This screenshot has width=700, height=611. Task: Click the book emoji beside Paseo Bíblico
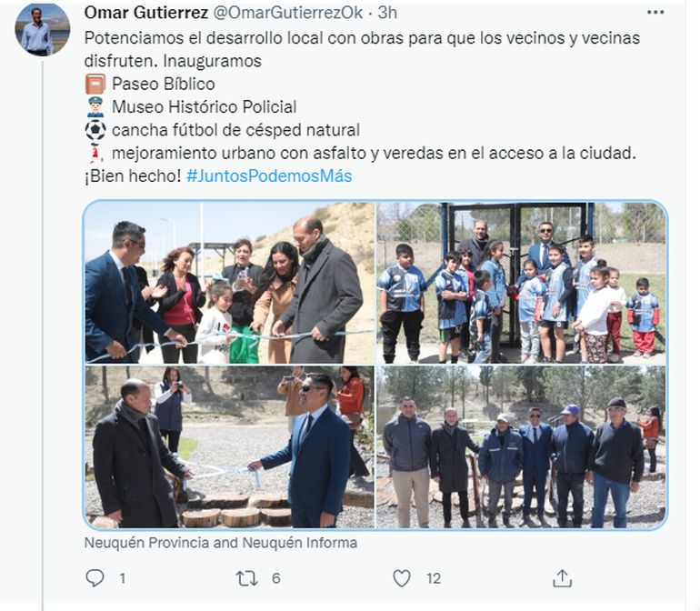click(x=95, y=84)
